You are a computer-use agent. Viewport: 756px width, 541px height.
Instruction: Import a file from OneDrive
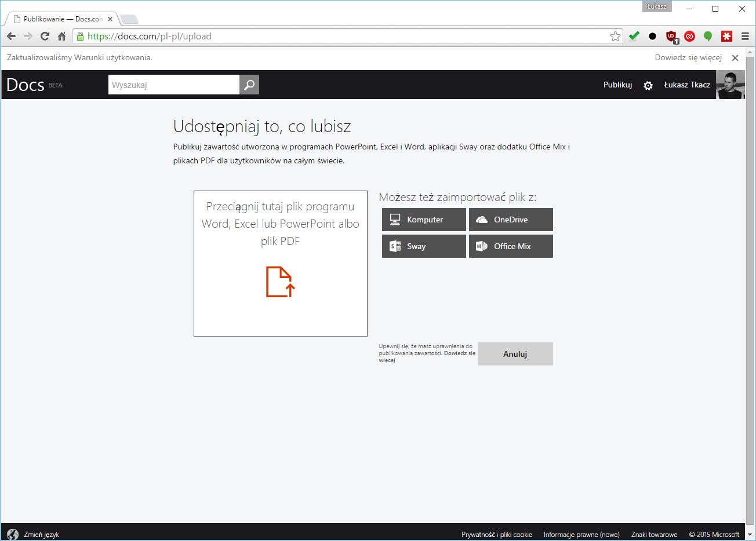point(511,220)
